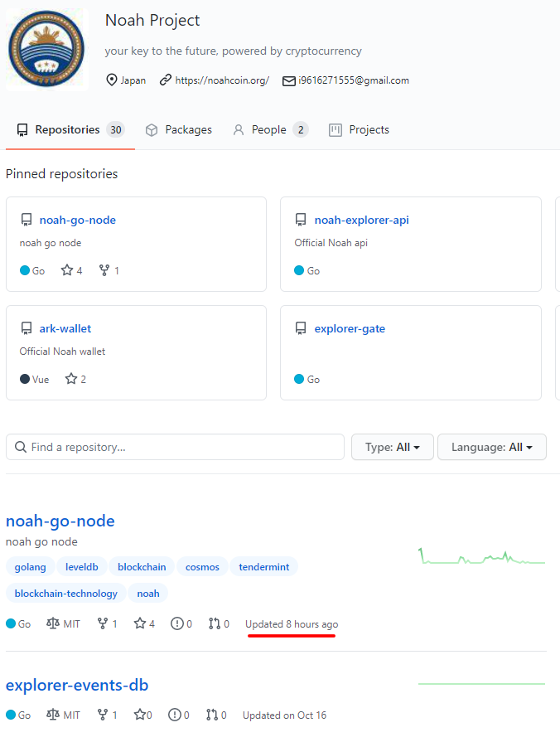Select the blockchain-technology topic tag

coord(65,594)
